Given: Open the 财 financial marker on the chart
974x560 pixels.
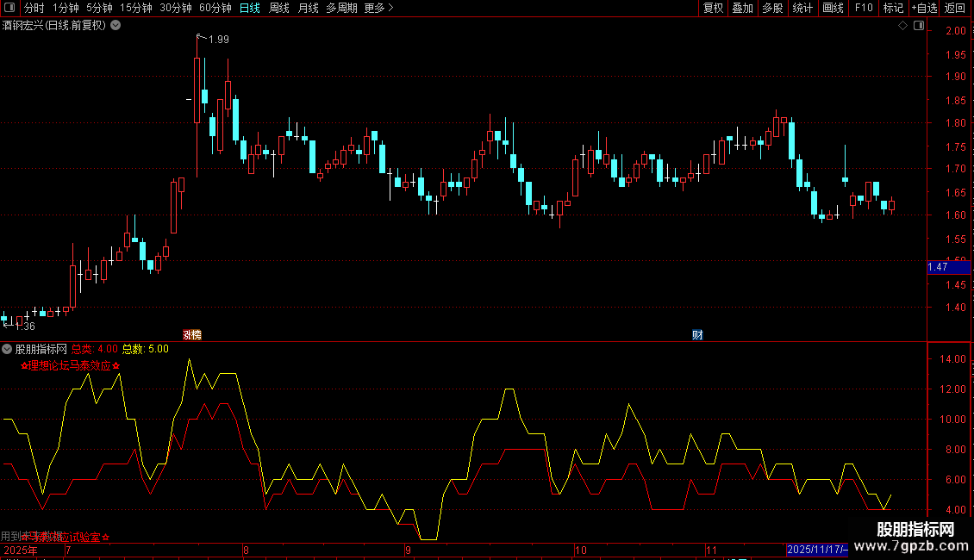Looking at the screenshot, I should pos(697,334).
